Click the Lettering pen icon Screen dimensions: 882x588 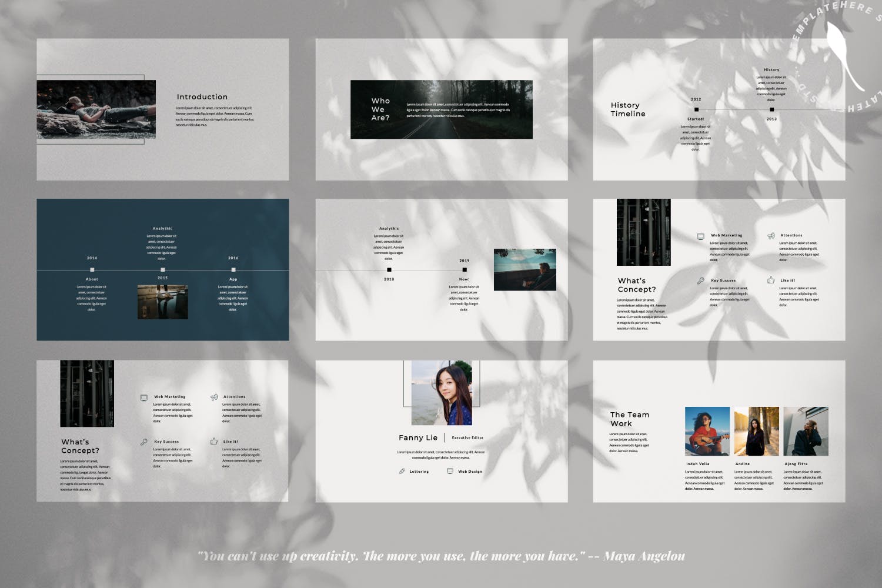pos(402,472)
